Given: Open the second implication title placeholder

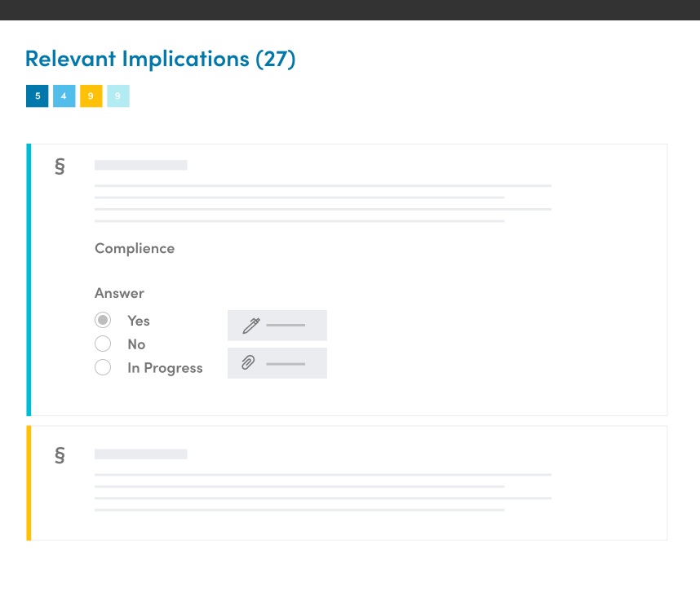Looking at the screenshot, I should 141,454.
